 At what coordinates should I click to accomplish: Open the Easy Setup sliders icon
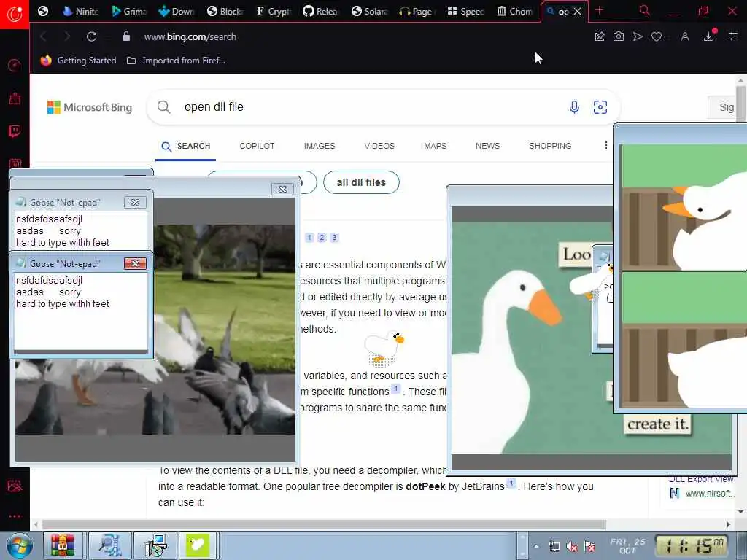click(733, 36)
